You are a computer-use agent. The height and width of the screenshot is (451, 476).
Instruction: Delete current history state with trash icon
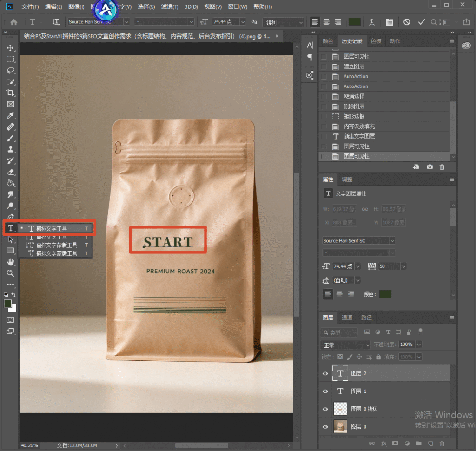(x=442, y=167)
